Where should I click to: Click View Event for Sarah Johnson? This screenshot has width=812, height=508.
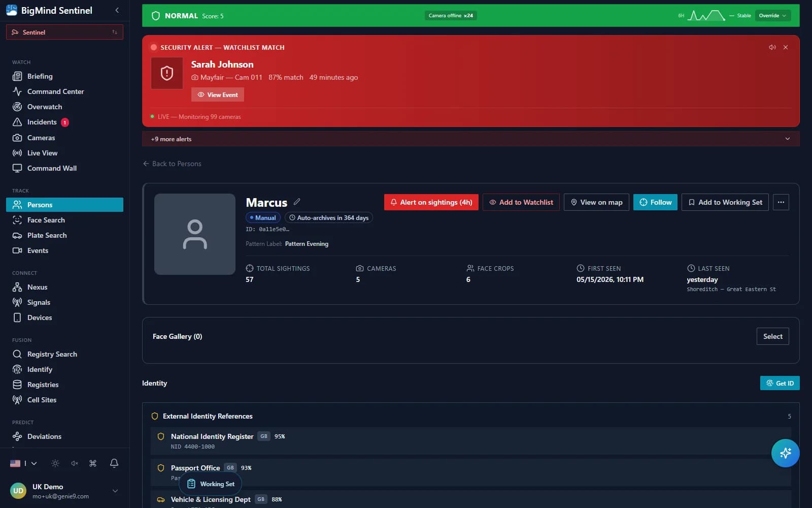coord(218,94)
